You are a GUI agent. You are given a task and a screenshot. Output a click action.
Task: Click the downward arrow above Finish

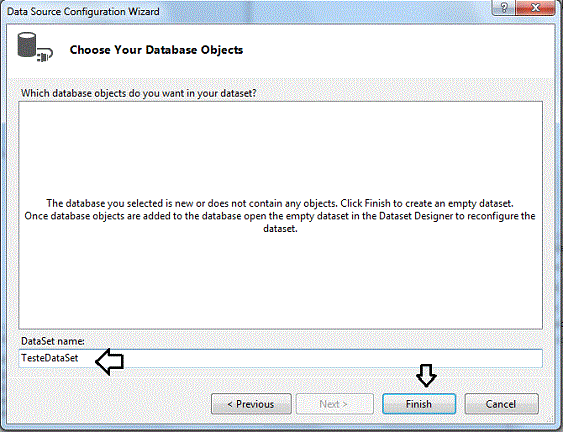(x=426, y=376)
